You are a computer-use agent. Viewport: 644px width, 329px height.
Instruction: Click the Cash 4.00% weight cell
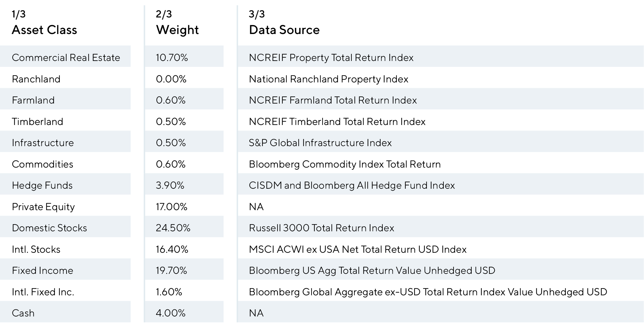coord(171,313)
